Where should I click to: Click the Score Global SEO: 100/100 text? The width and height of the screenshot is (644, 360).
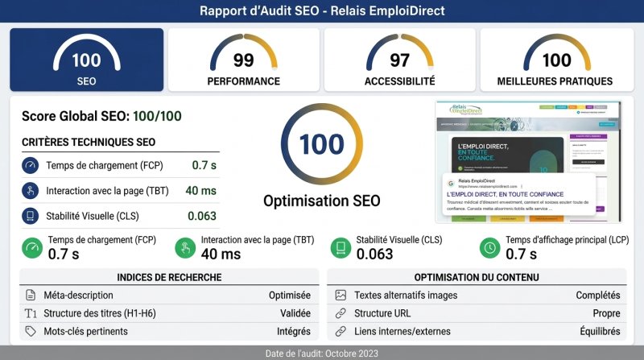click(x=101, y=116)
